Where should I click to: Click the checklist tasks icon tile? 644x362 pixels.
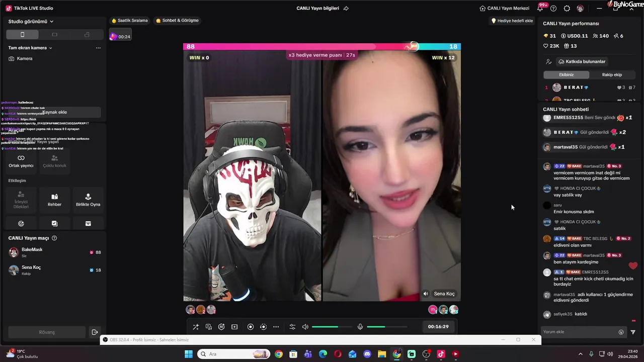[54, 223]
